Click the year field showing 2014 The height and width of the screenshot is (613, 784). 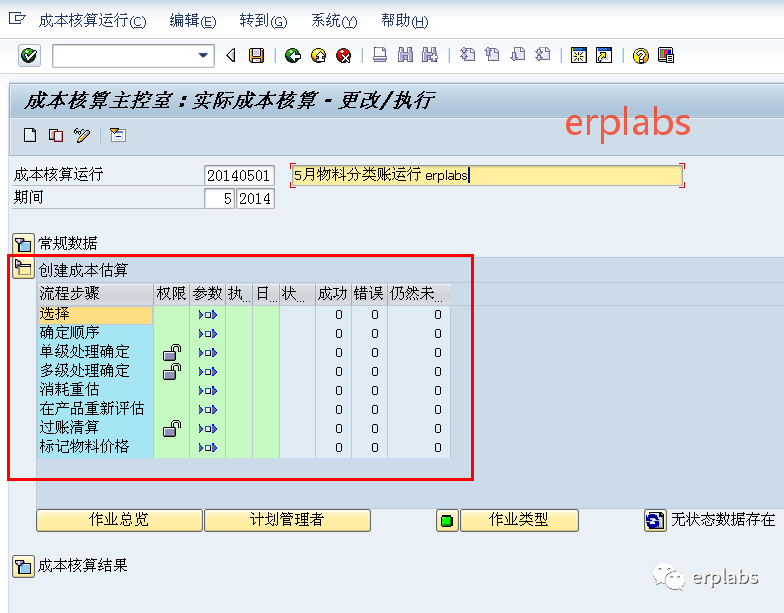click(255, 198)
